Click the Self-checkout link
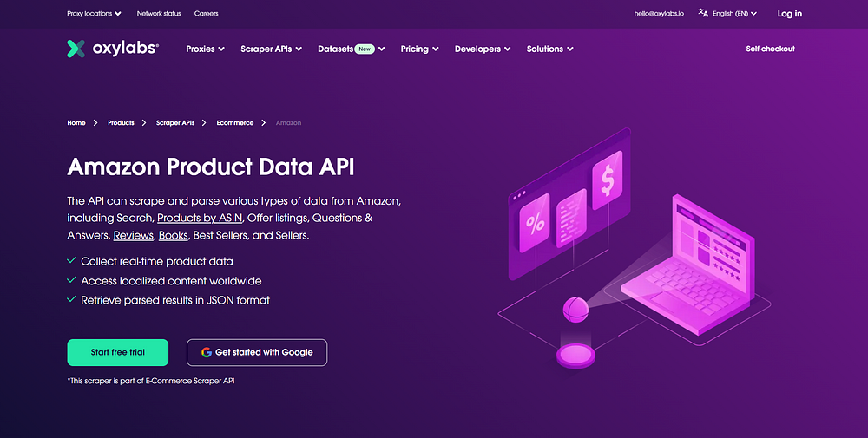 (x=770, y=49)
